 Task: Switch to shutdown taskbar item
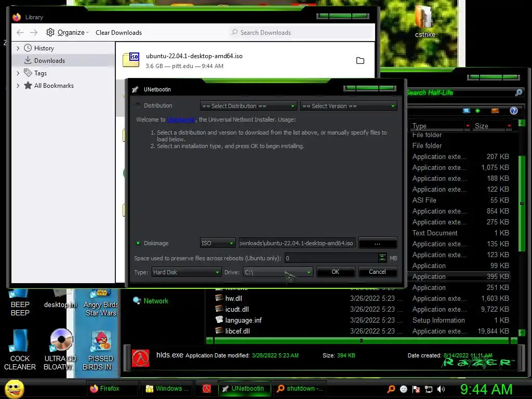(300, 389)
